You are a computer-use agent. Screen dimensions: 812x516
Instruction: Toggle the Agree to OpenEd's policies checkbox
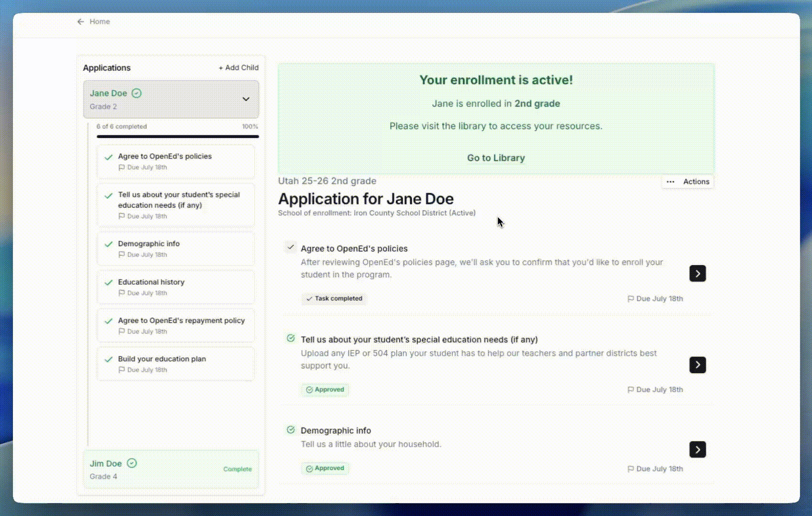point(291,247)
